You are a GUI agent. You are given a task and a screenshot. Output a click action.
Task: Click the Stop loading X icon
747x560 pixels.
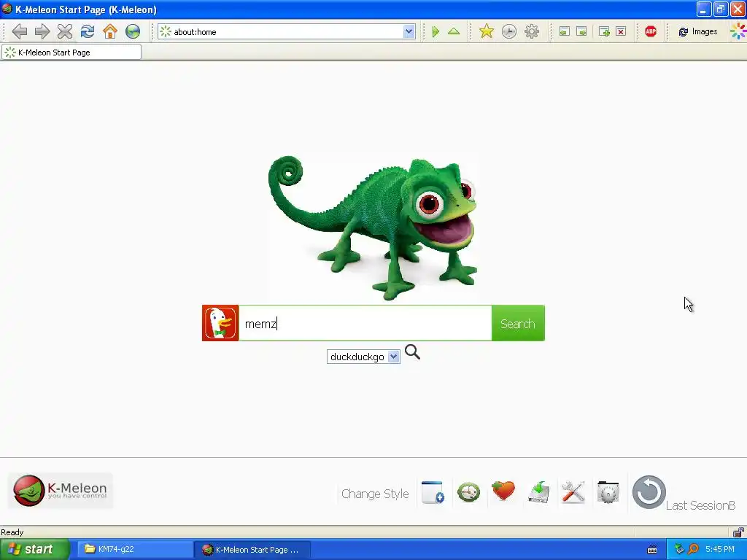coord(65,31)
